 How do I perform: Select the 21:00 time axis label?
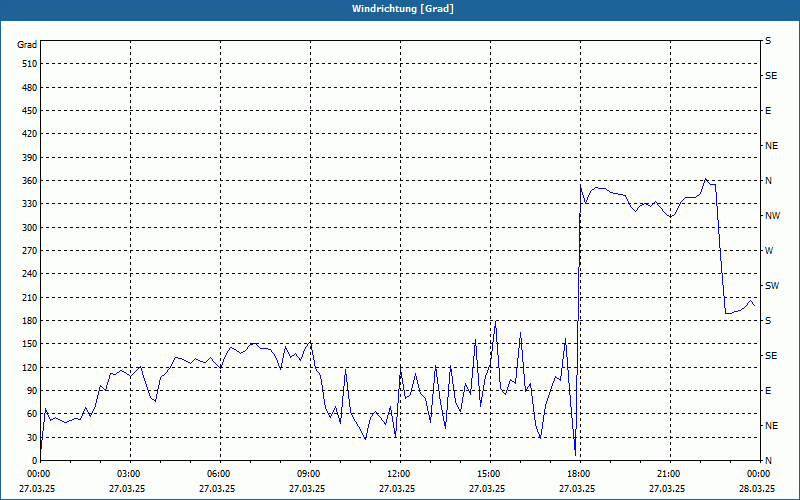tap(670, 474)
